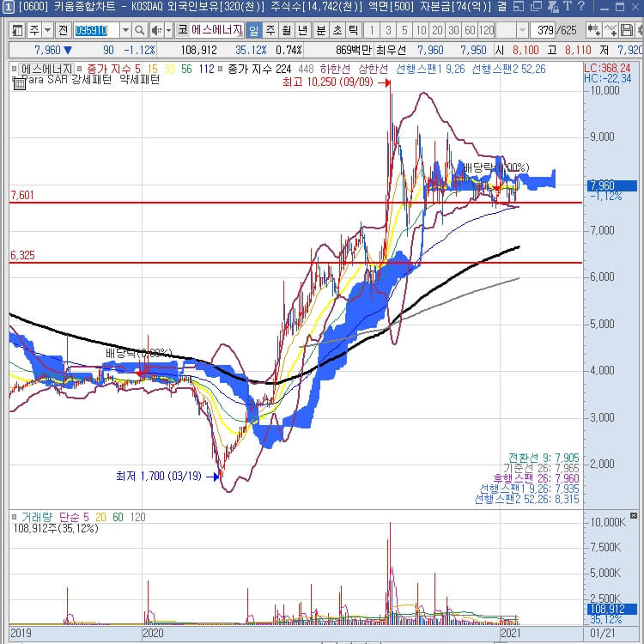This screenshot has height=644, width=644.
Task: Click the 에스에너지 chart legend label
Action: point(47,69)
